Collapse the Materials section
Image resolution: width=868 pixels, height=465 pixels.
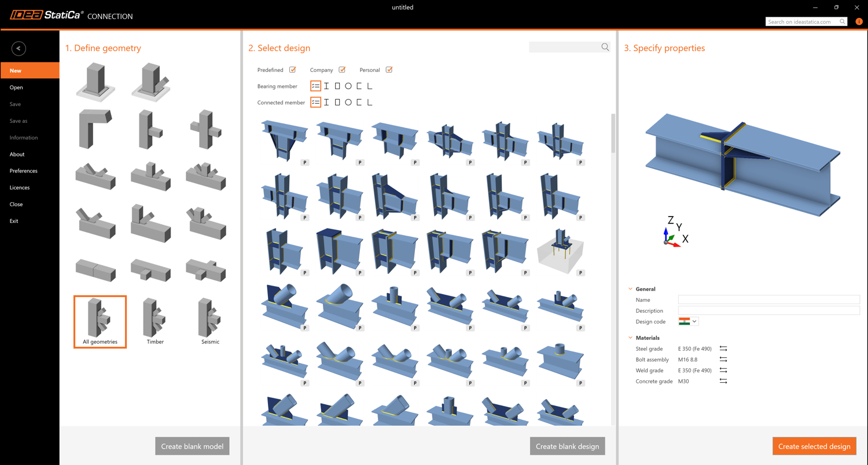[631, 338]
